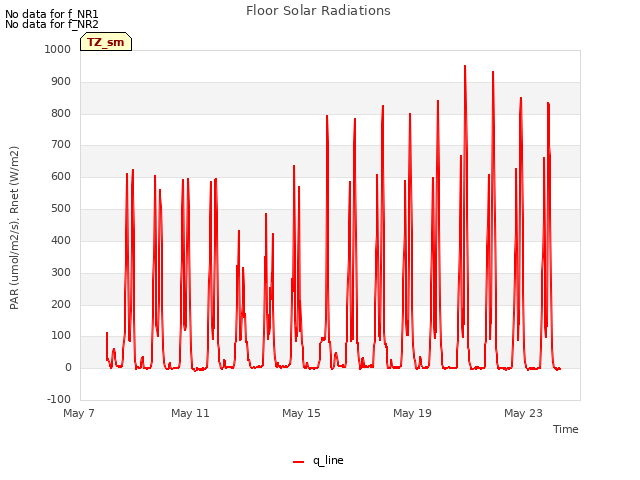This screenshot has width=640, height=480.
Task: Click the 400 y-axis tick label
Action: point(61,240)
